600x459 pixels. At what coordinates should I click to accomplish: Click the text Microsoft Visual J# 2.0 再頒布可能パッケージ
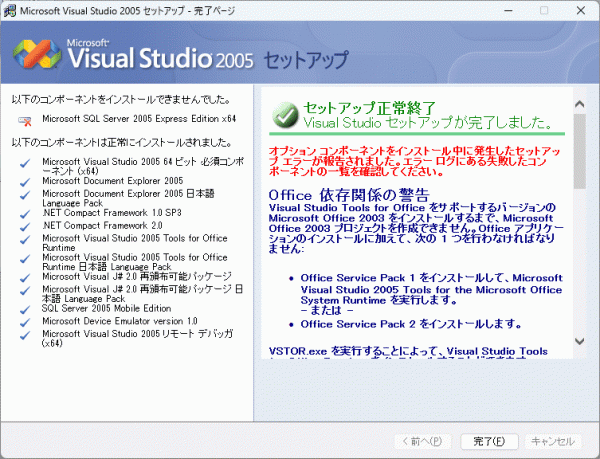click(137, 277)
